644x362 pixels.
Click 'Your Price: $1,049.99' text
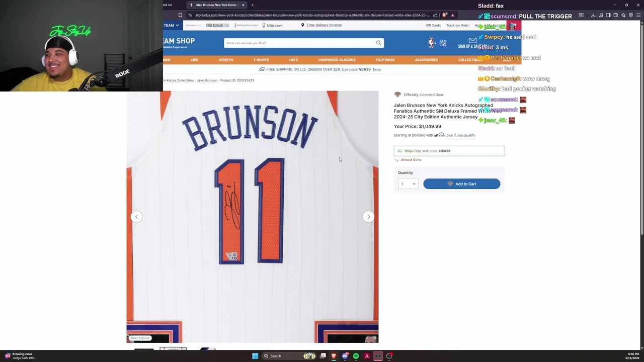[417, 126]
